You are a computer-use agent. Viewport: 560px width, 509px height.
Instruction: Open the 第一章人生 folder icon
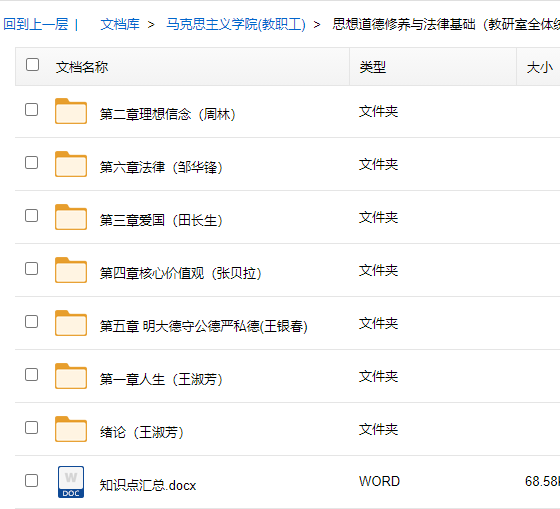coord(71,376)
